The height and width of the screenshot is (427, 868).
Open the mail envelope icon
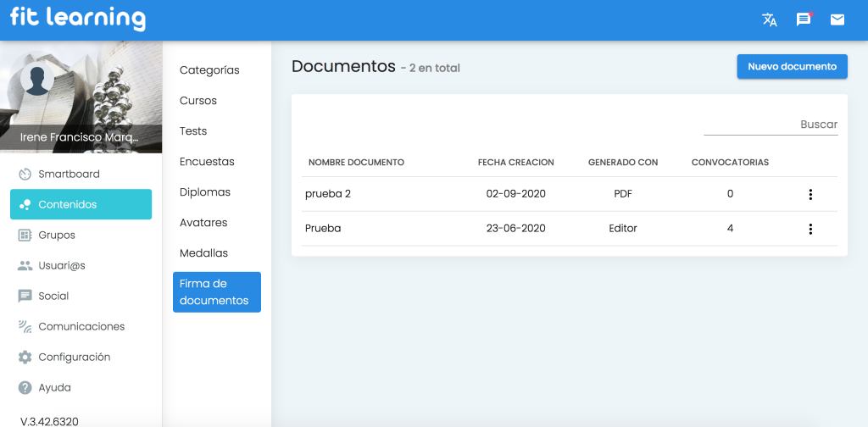837,19
